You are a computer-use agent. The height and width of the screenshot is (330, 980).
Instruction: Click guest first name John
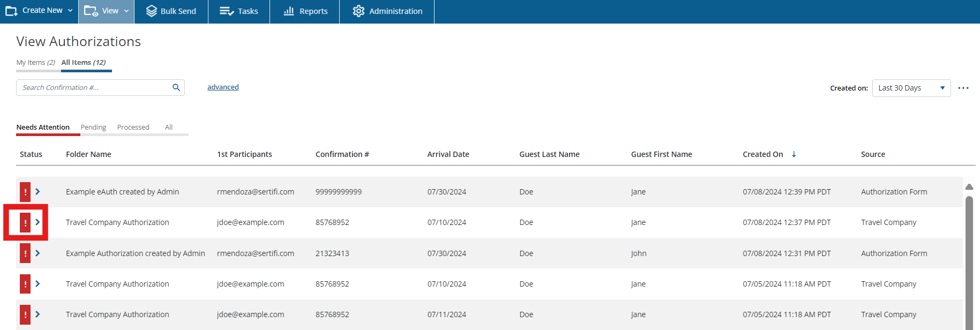point(639,253)
